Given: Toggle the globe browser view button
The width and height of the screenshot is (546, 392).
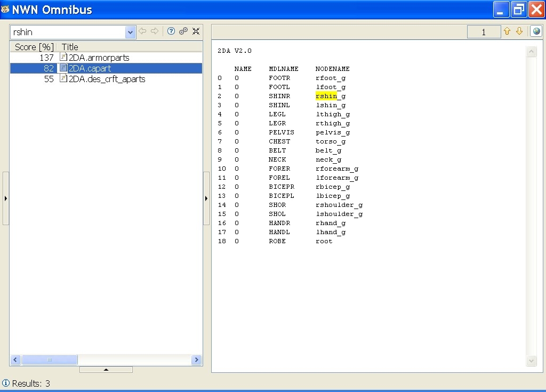Looking at the screenshot, I should [535, 31].
